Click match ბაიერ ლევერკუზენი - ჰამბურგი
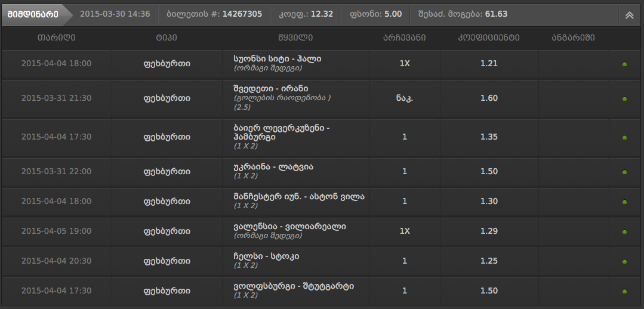Viewport: 644px width, 309px height. coord(281,133)
